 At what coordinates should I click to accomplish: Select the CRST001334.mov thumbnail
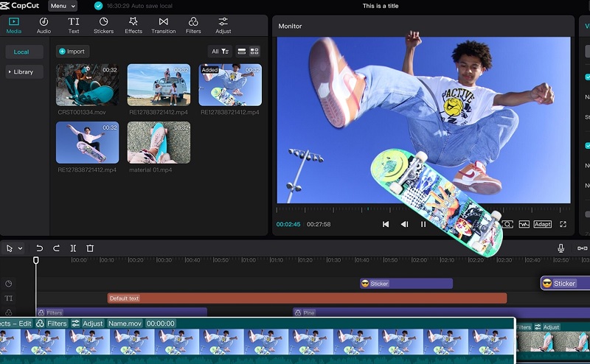tap(87, 85)
